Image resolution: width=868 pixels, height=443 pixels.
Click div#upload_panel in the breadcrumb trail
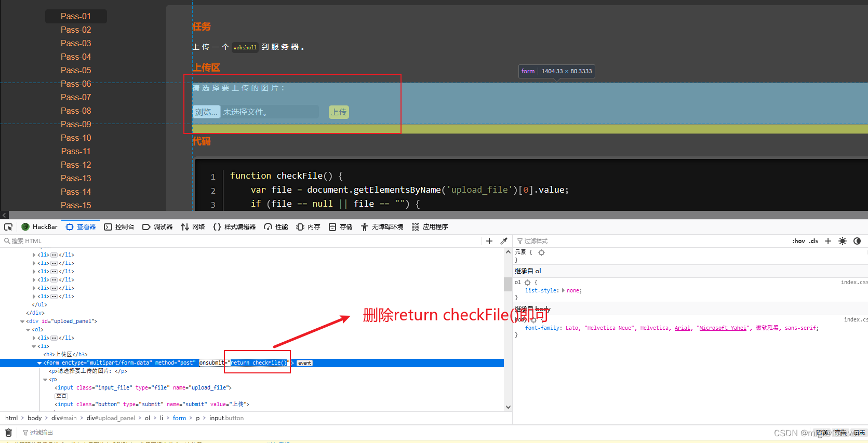[111, 418]
